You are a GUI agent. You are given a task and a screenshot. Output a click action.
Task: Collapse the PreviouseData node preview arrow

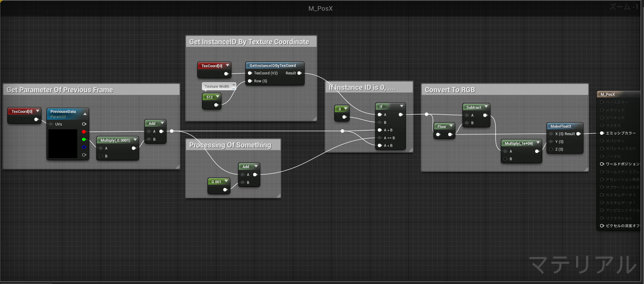[x=85, y=114]
